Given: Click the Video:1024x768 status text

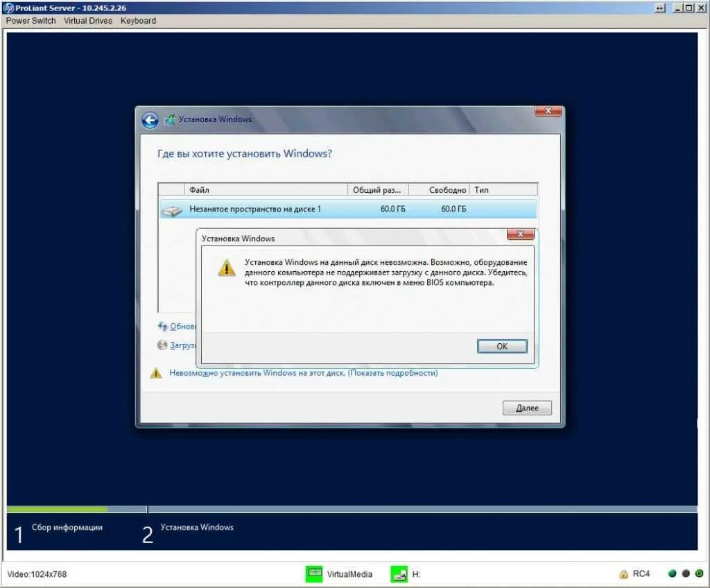Looking at the screenshot, I should 37,574.
